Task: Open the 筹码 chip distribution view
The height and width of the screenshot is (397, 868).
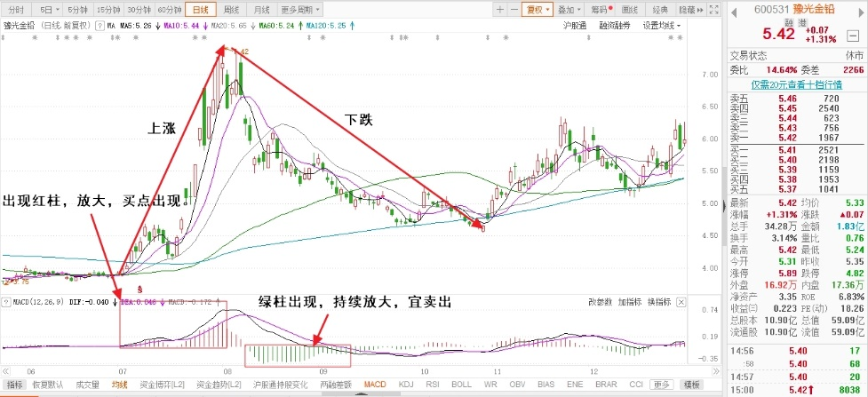Action: (601, 10)
